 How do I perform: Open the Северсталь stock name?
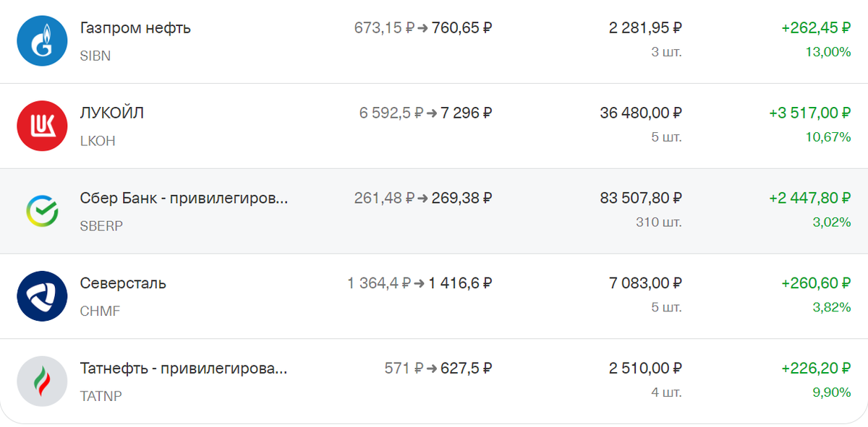[123, 283]
